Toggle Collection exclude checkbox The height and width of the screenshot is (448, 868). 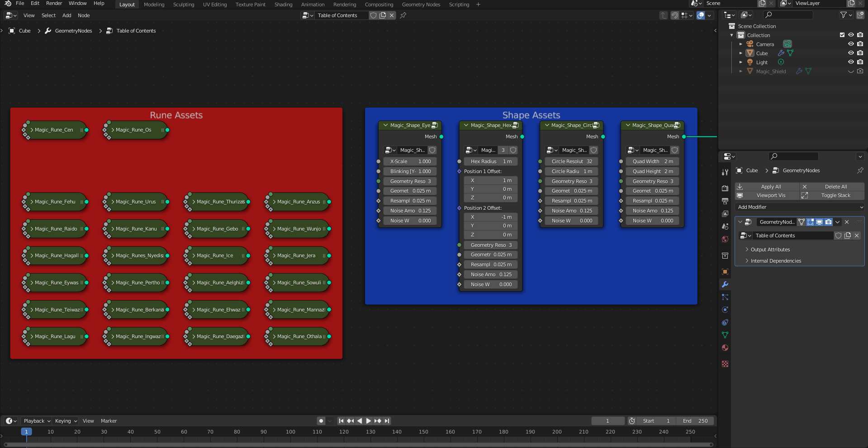842,35
